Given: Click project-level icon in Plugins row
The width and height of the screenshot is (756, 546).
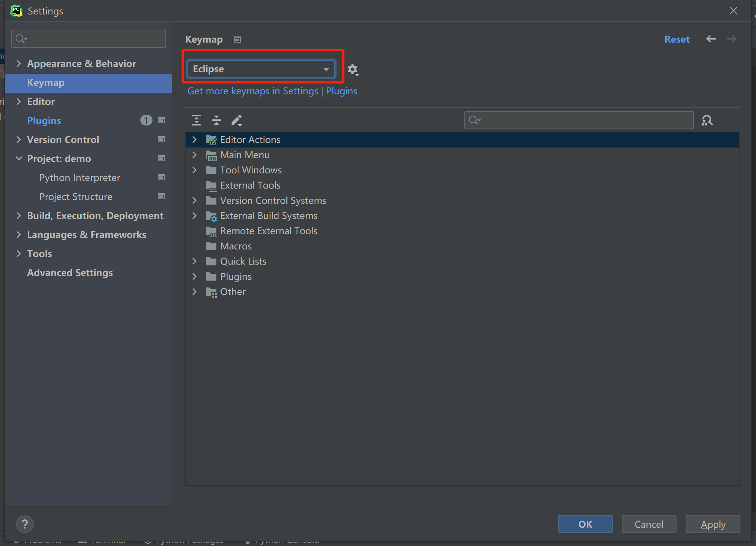Looking at the screenshot, I should pos(161,120).
